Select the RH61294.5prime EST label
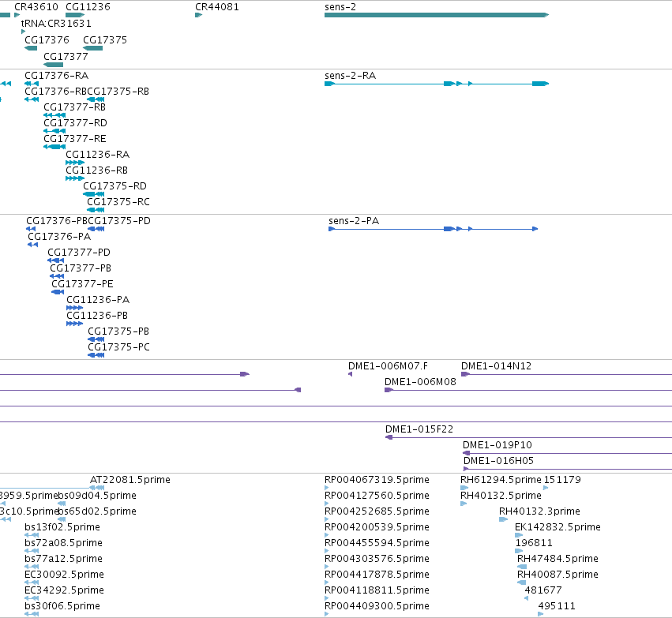Image resolution: width=672 pixels, height=618 pixels. point(501,480)
